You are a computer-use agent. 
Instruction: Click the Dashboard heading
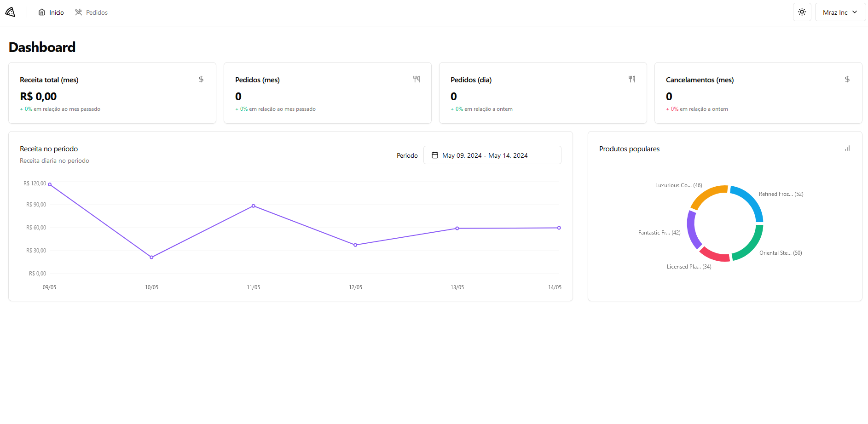click(x=42, y=47)
